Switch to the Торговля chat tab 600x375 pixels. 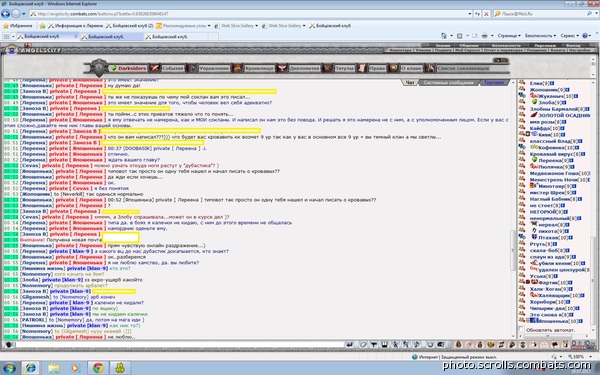494,83
